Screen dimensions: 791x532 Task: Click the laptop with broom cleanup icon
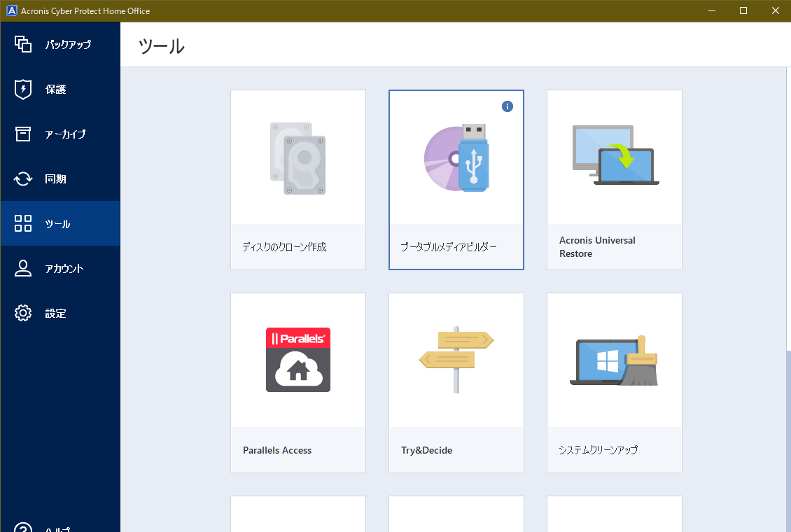click(x=614, y=360)
